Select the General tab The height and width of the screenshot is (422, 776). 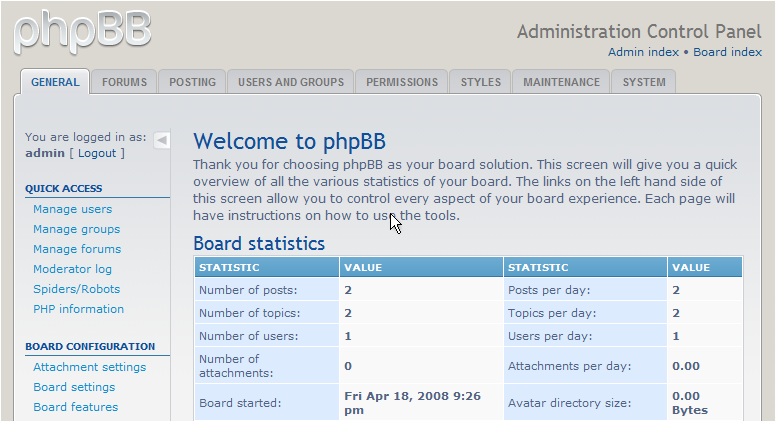tap(55, 82)
